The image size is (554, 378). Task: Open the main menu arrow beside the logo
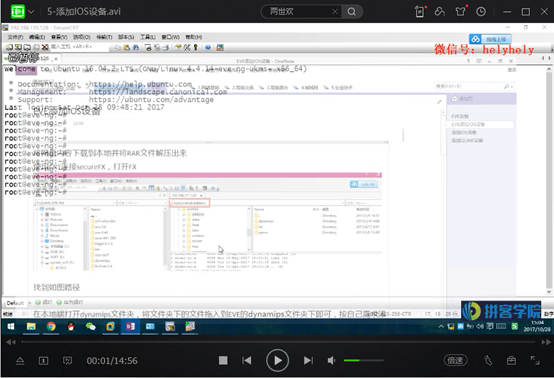point(31,12)
